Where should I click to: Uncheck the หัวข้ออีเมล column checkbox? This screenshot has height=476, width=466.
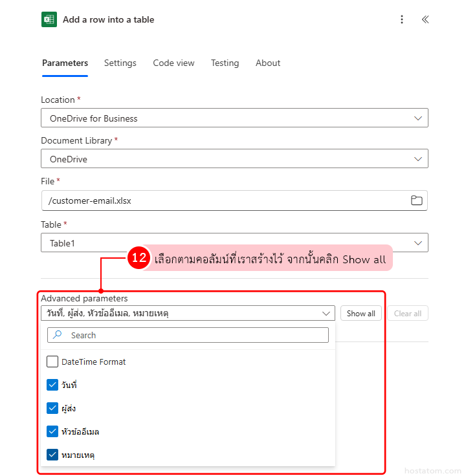(52, 431)
